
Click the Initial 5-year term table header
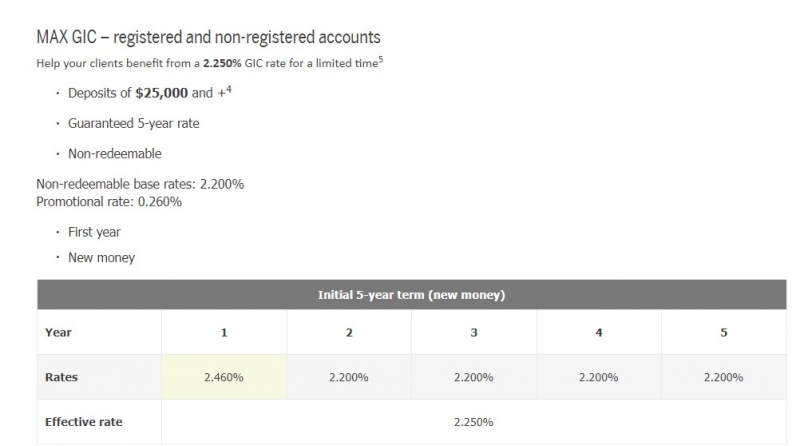click(412, 294)
